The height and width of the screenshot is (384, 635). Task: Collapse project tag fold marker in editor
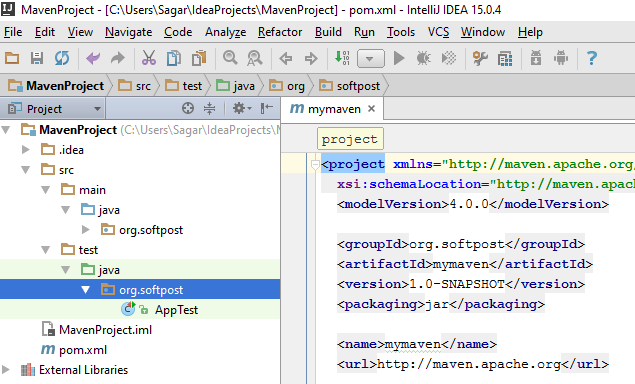pos(315,164)
